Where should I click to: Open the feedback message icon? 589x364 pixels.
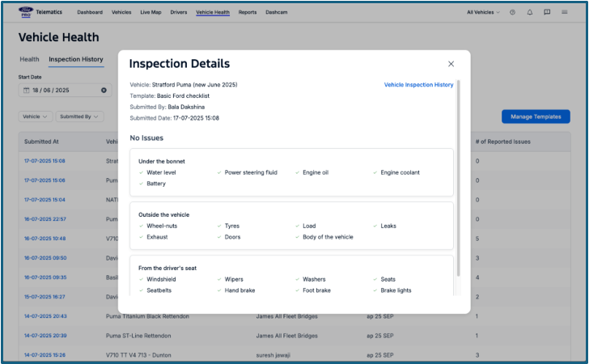coord(547,12)
